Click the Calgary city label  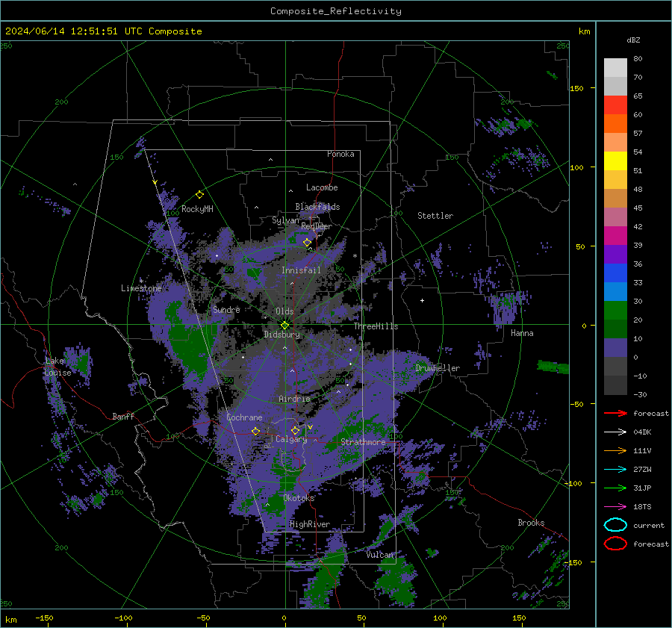(x=291, y=439)
